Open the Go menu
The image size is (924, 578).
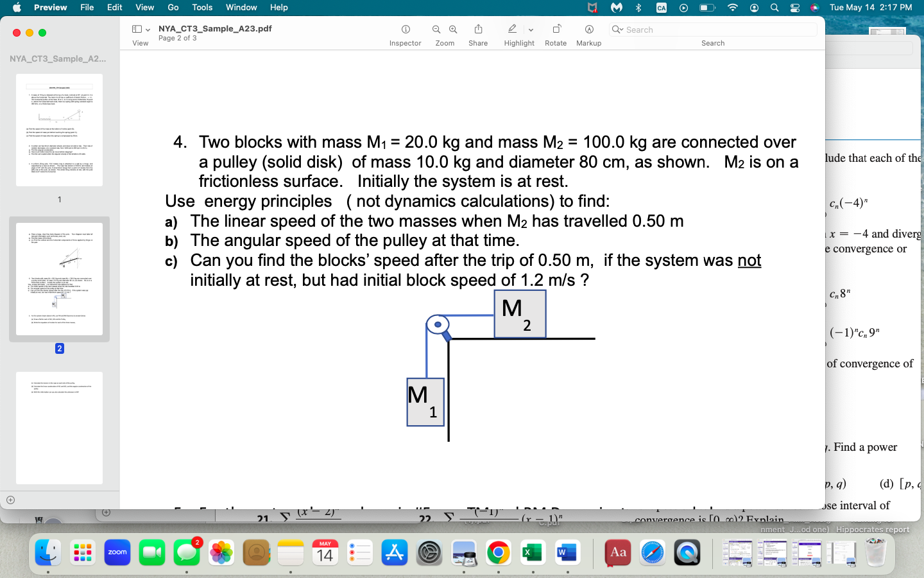tap(173, 8)
